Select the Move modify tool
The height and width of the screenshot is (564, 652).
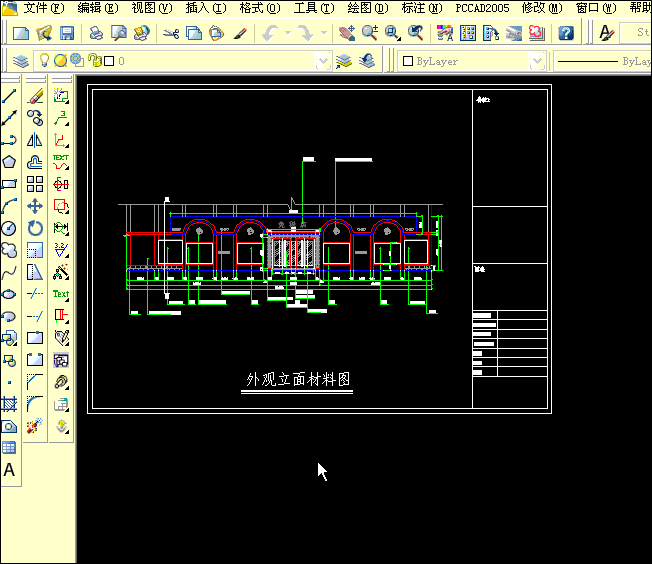tap(35, 206)
